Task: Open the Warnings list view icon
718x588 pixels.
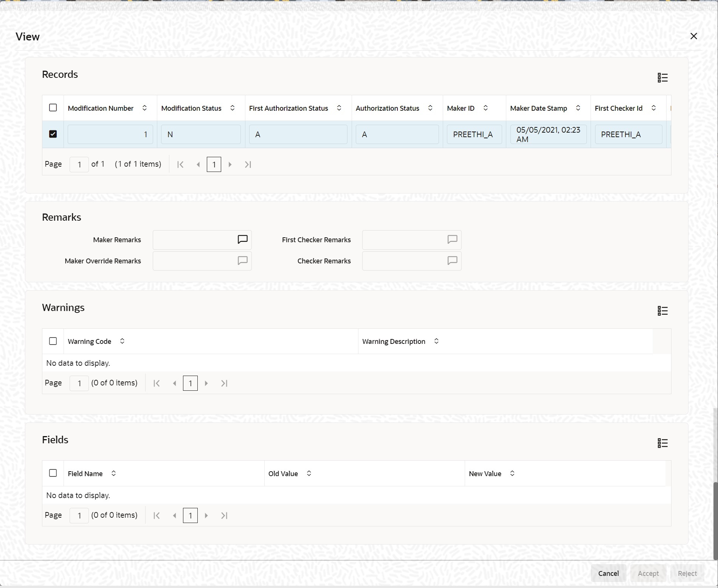Action: (662, 311)
